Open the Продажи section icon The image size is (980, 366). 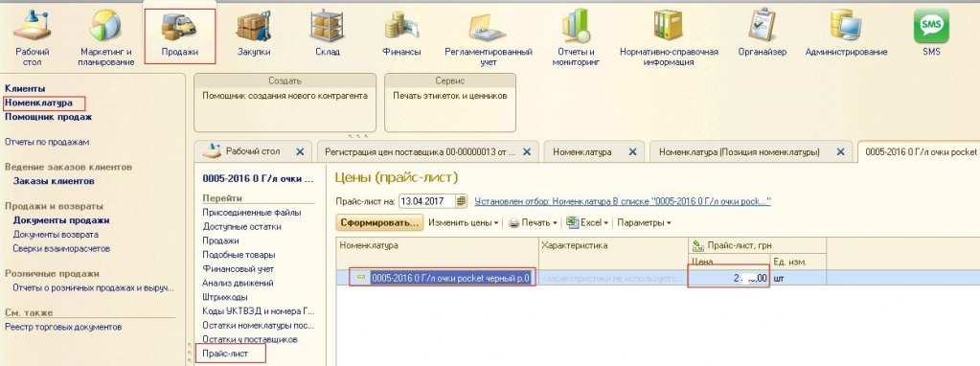[x=179, y=26]
